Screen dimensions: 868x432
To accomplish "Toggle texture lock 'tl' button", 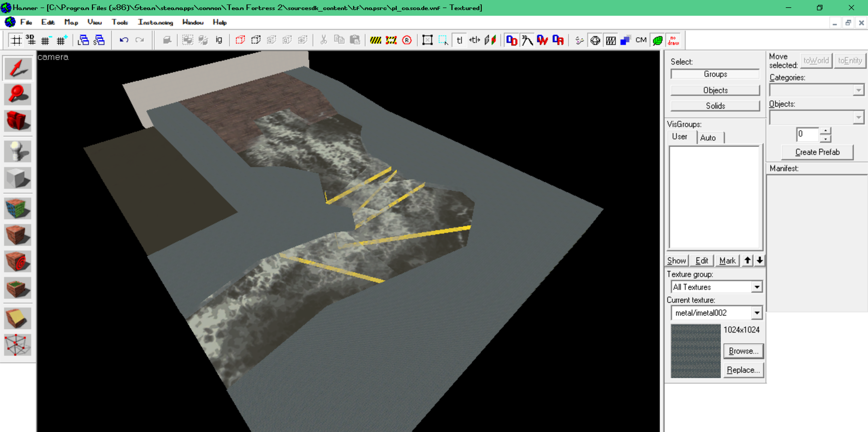I will pos(459,40).
